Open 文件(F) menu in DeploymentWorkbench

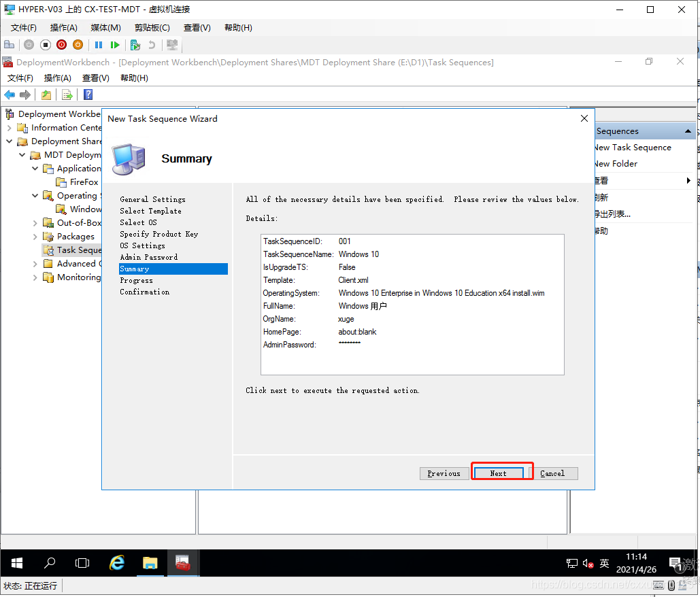20,78
